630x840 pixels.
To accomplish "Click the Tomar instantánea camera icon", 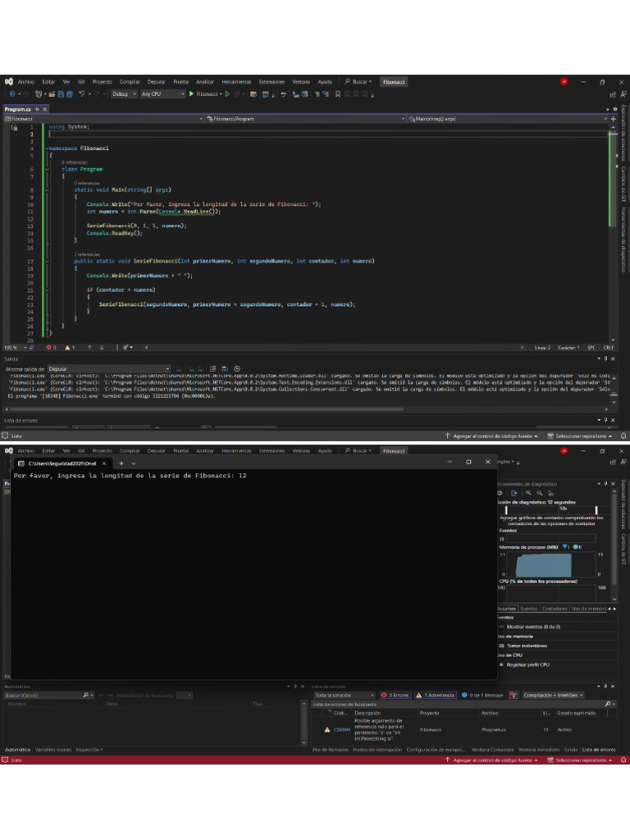I will [x=503, y=646].
